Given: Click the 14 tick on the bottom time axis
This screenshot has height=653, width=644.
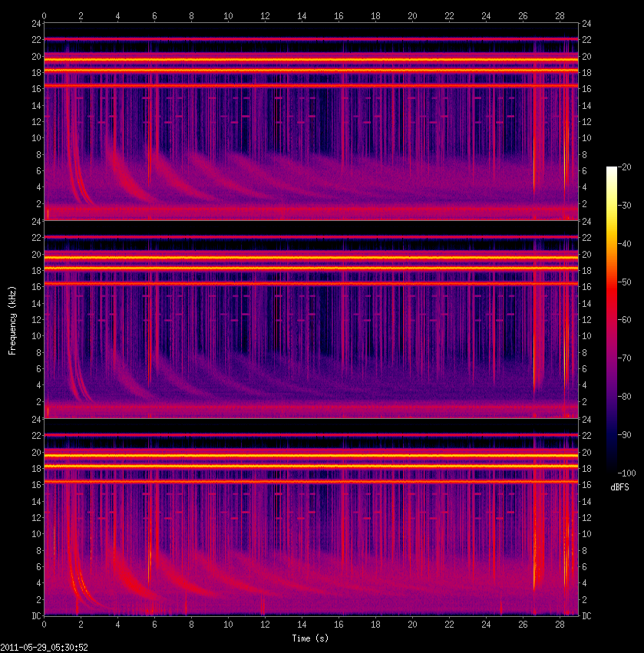Looking at the screenshot, I should 302,625.
